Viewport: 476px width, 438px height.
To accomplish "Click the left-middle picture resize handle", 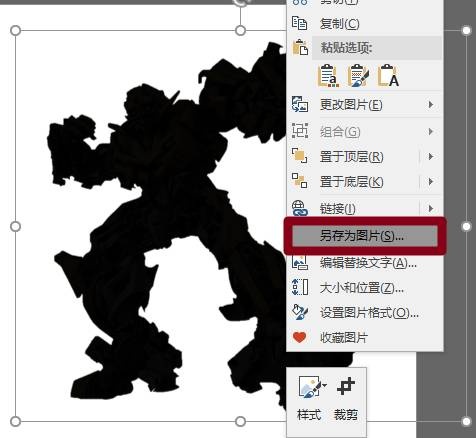I will pyautogui.click(x=15, y=226).
